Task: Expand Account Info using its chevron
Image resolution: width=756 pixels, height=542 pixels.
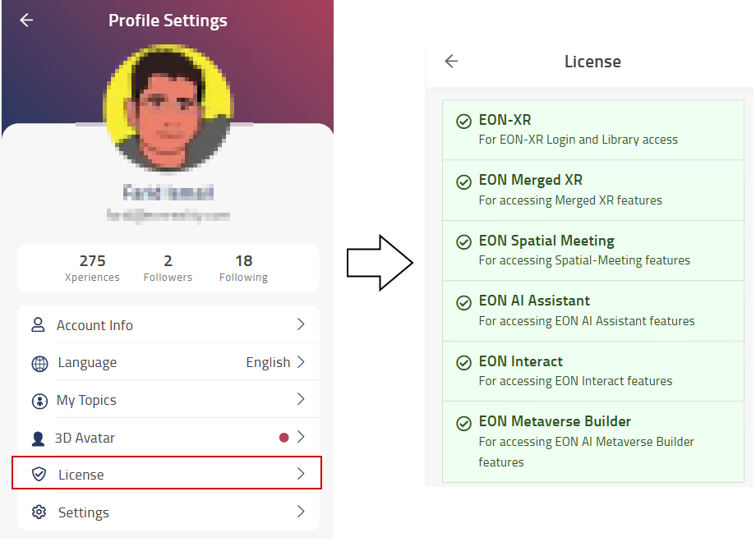Action: pyautogui.click(x=301, y=325)
